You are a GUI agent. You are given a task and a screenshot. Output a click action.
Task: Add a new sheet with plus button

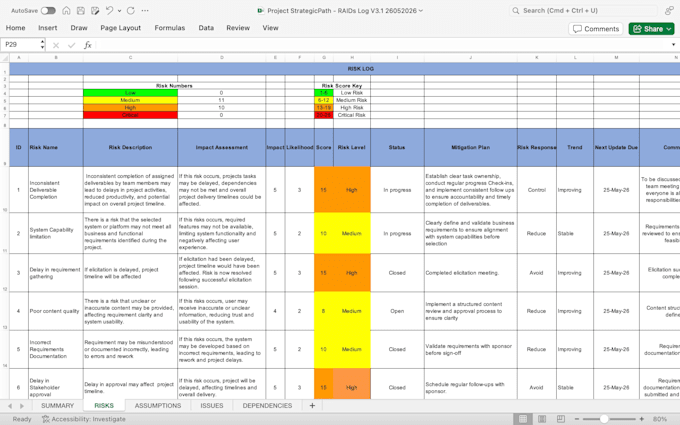tap(312, 405)
